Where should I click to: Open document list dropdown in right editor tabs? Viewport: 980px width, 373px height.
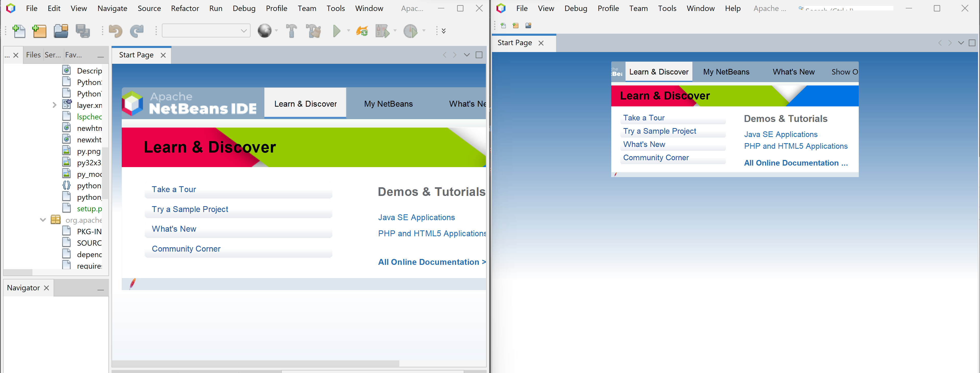tap(961, 43)
